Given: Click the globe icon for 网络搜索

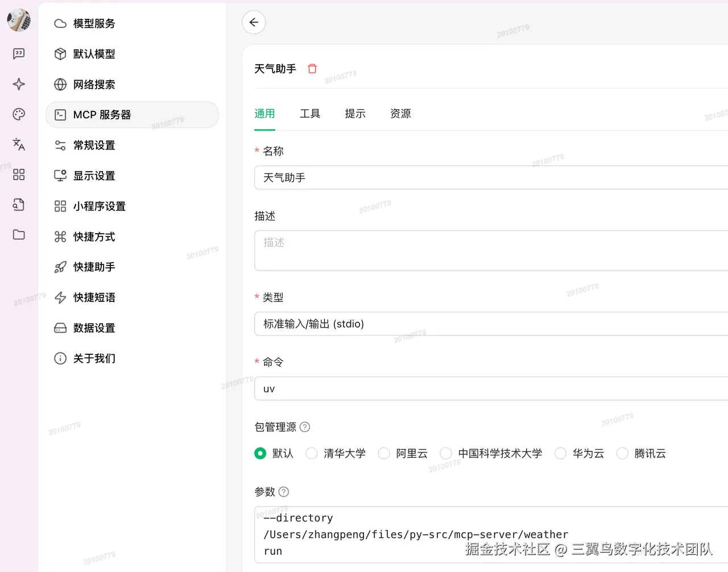Looking at the screenshot, I should pyautogui.click(x=60, y=84).
